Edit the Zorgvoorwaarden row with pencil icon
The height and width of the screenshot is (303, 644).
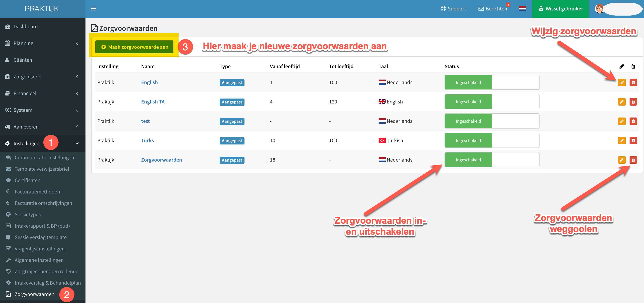(622, 160)
